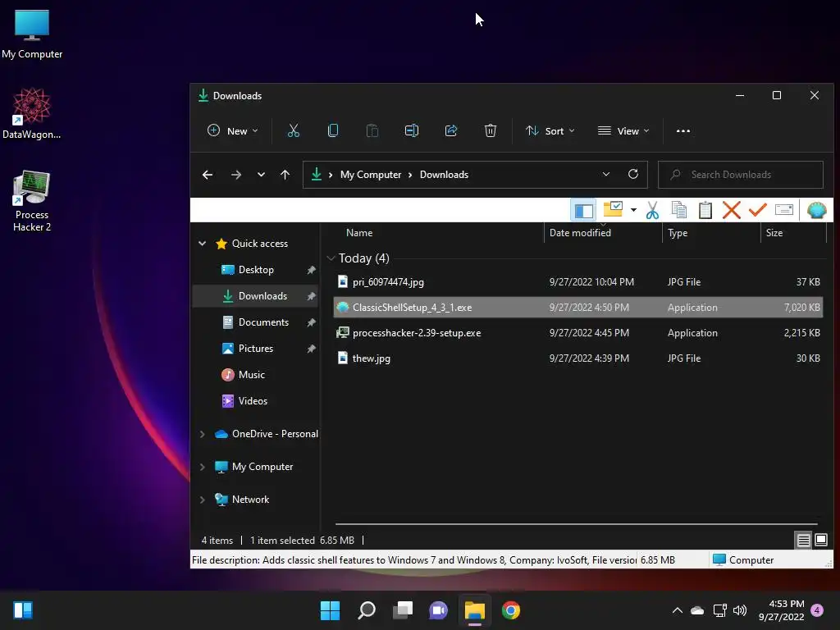The width and height of the screenshot is (840, 630).
Task: Open Task View on the taskbar
Action: point(403,610)
